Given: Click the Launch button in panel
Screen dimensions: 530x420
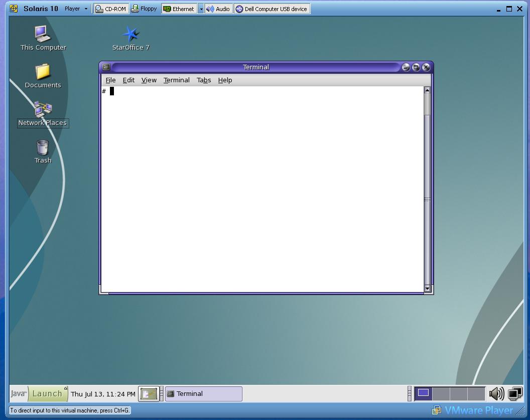Looking at the screenshot, I should pos(48,393).
